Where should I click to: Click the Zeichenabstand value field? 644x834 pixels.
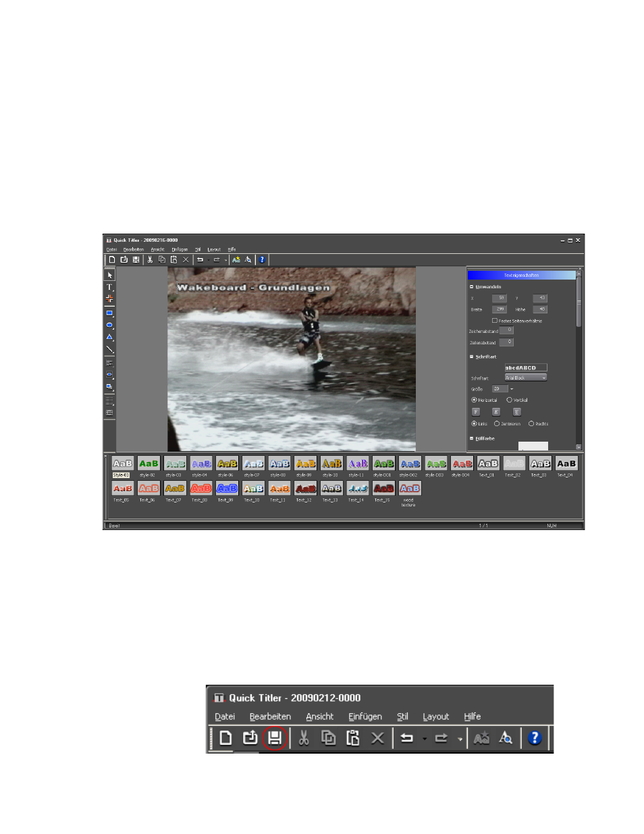[506, 330]
